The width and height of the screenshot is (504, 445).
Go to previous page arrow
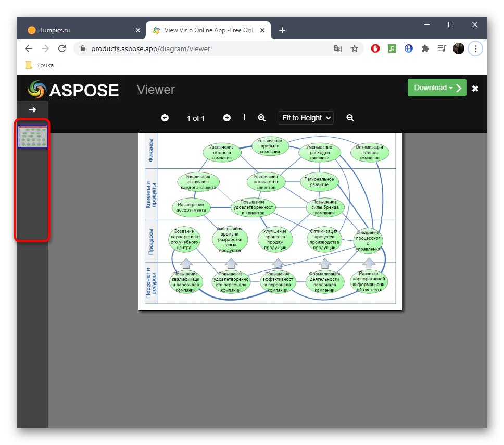[165, 118]
